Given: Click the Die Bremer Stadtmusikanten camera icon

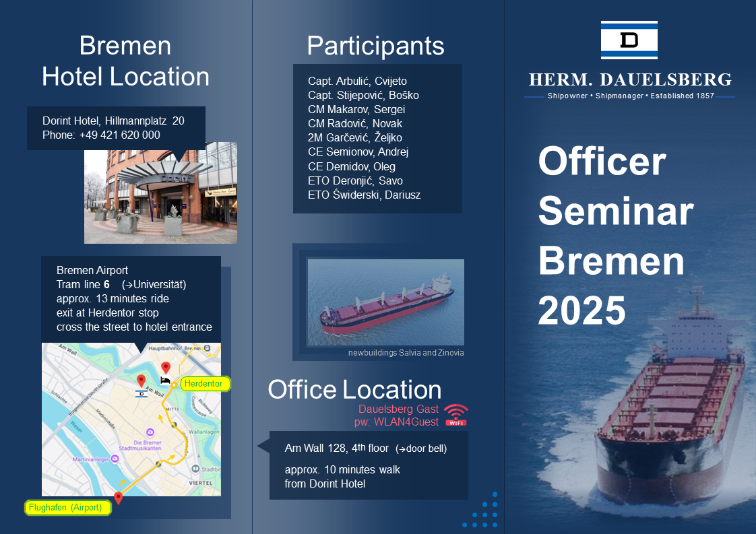Looking at the screenshot, I should coord(150,432).
